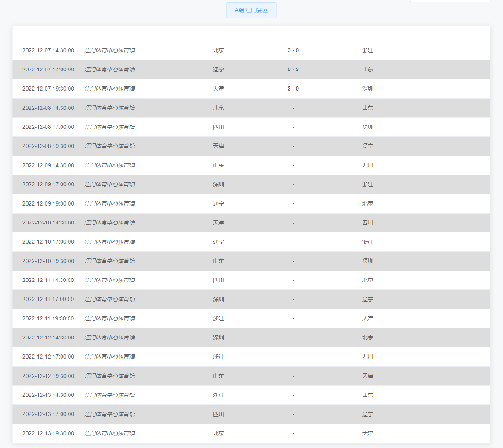503x448 pixels.
Task: Click 山东 in the 2022-12-07 17:00 match
Action: coord(368,70)
